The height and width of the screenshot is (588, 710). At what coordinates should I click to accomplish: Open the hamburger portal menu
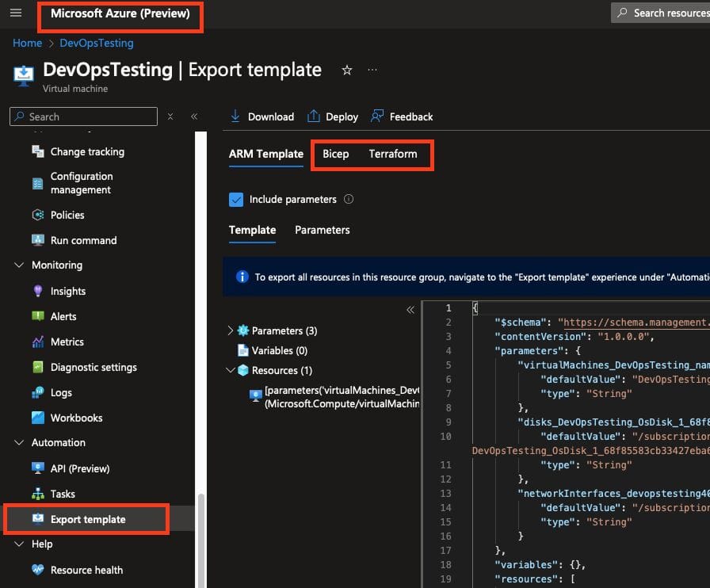(16, 13)
